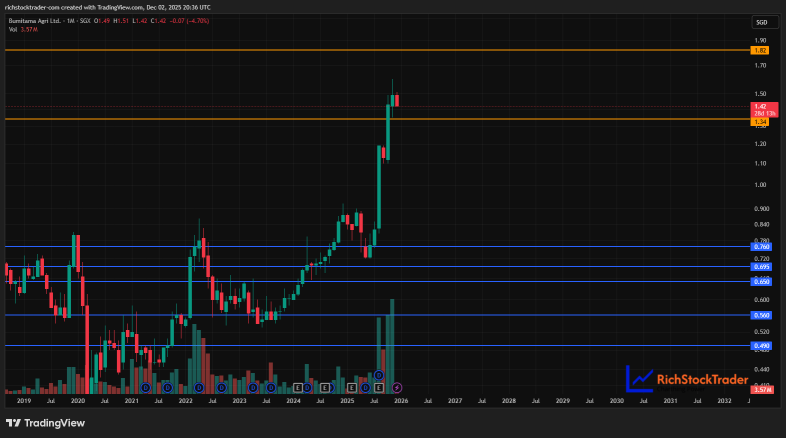Click the blue 0.760 price label
786x438 pixels.
761,247
